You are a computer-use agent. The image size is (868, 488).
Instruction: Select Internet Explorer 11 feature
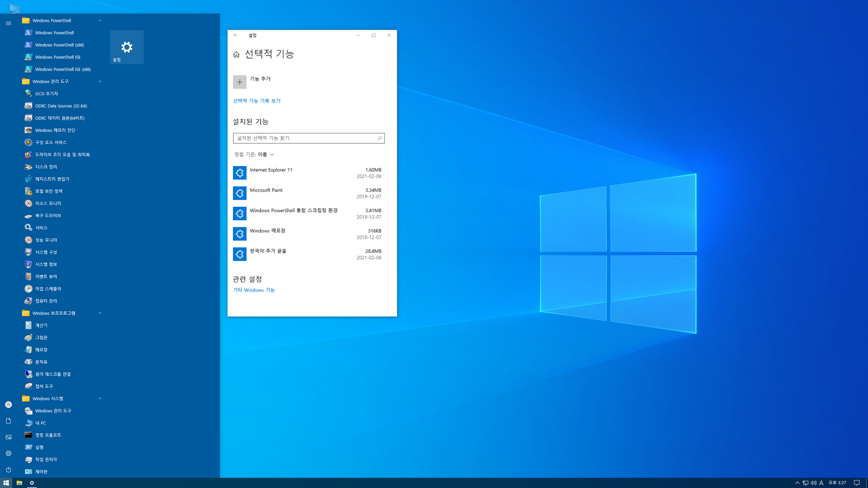pos(309,173)
